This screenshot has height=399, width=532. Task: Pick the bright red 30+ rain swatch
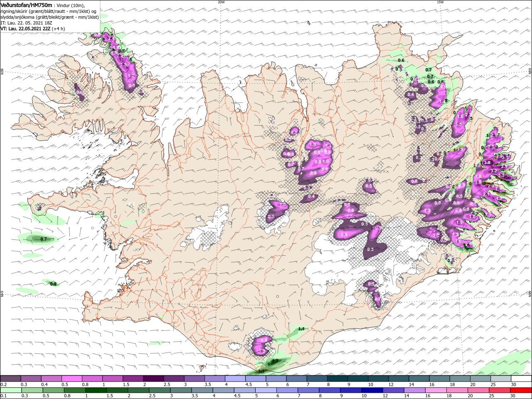[x=521, y=391]
